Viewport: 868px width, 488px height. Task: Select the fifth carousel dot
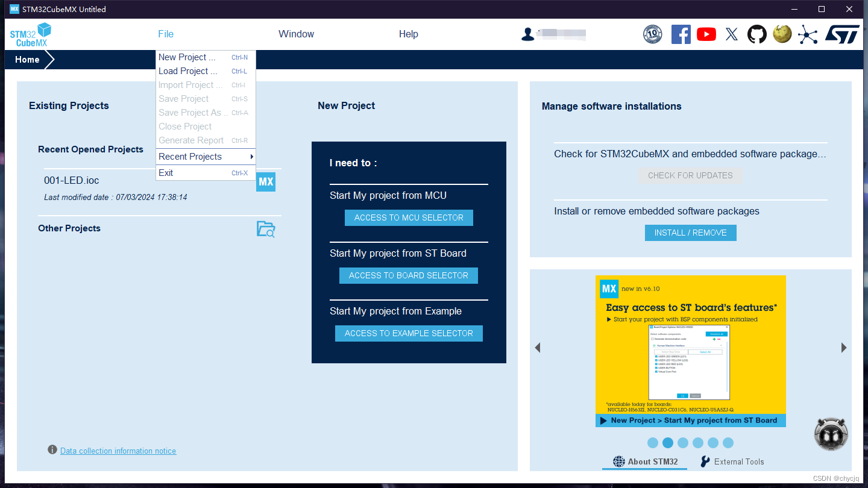coord(713,443)
